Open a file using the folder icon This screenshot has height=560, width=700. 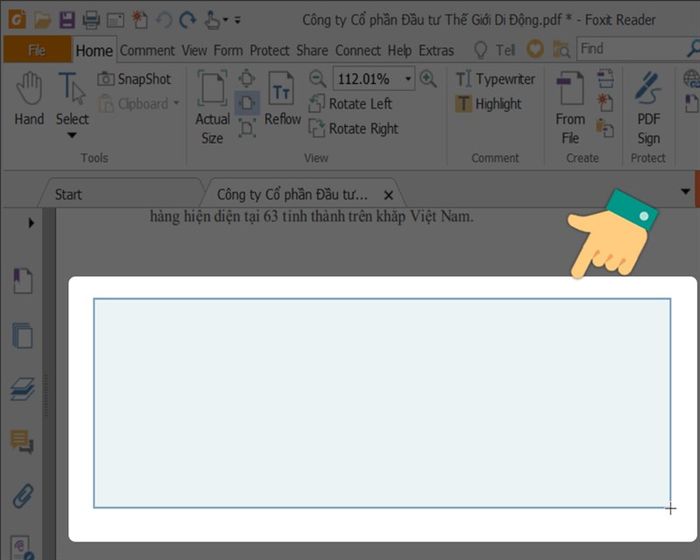[x=42, y=20]
